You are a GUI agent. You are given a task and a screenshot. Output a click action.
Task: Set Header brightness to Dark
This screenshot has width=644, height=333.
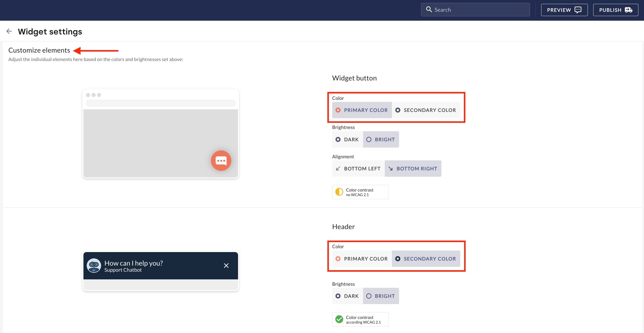coord(348,296)
